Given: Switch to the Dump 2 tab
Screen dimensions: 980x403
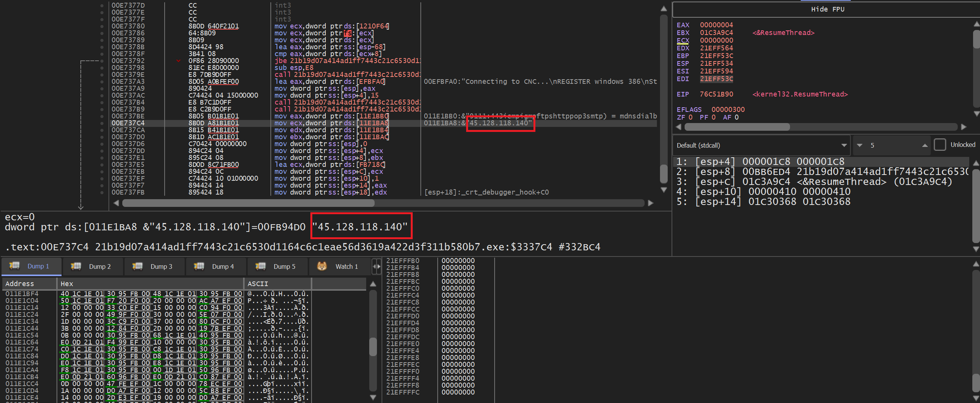Looking at the screenshot, I should (92, 266).
